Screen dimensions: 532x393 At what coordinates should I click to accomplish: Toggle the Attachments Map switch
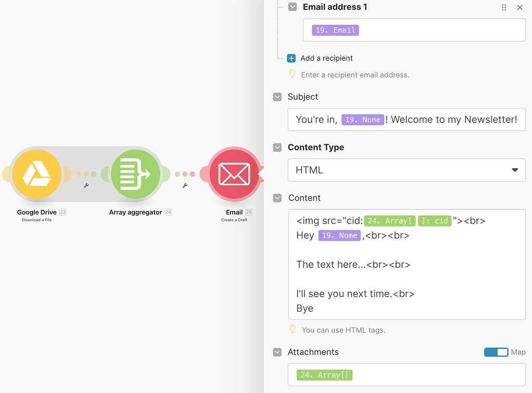pyautogui.click(x=496, y=352)
